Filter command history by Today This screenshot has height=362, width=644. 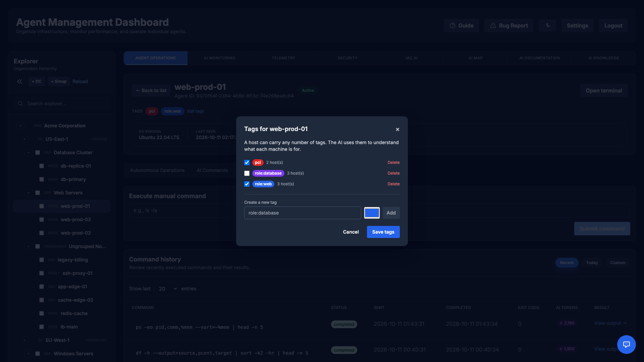click(x=592, y=263)
